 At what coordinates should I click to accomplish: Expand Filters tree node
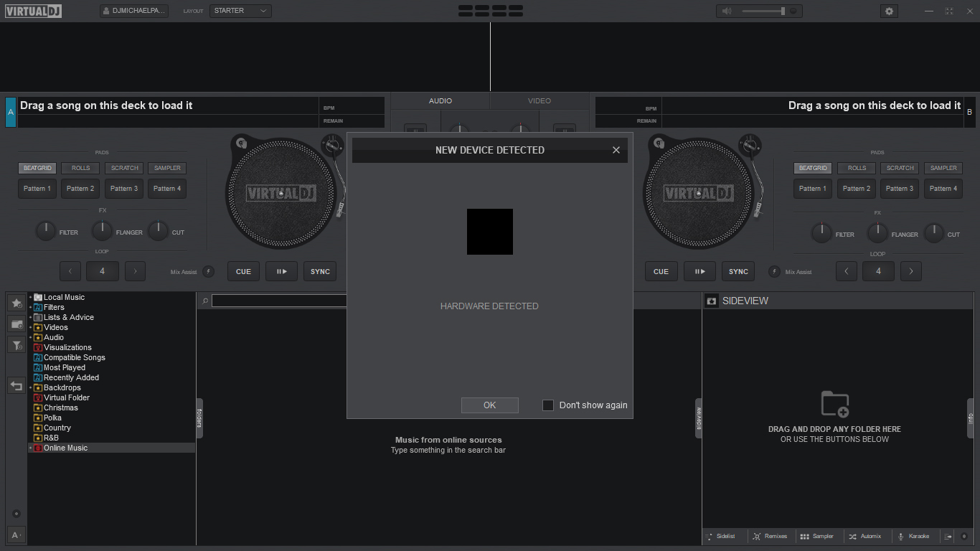30,307
